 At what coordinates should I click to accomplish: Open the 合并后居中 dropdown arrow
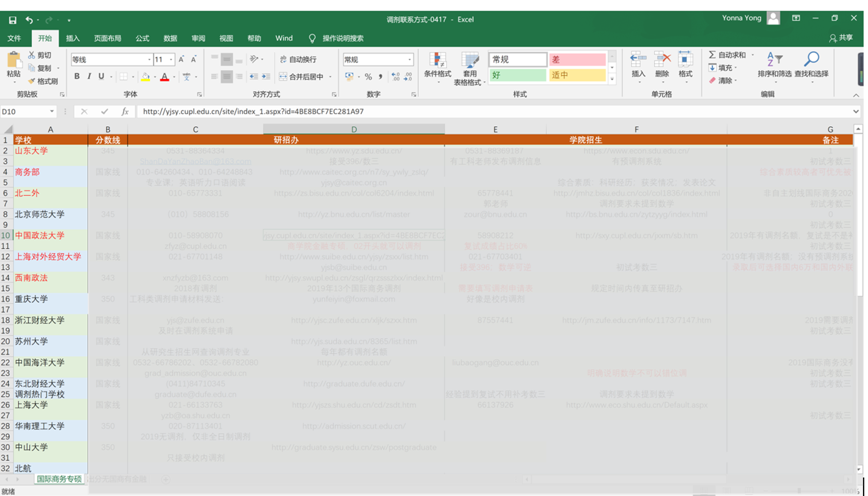331,77
